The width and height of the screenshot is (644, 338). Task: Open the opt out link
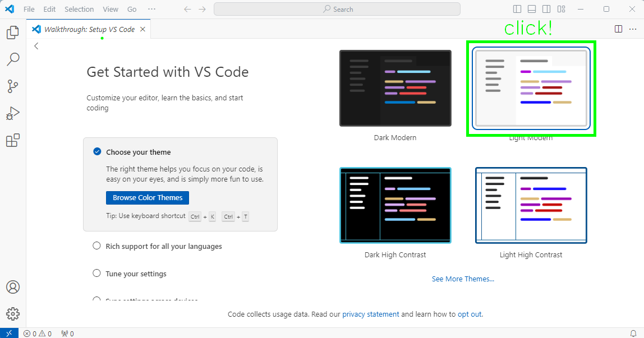tap(470, 314)
